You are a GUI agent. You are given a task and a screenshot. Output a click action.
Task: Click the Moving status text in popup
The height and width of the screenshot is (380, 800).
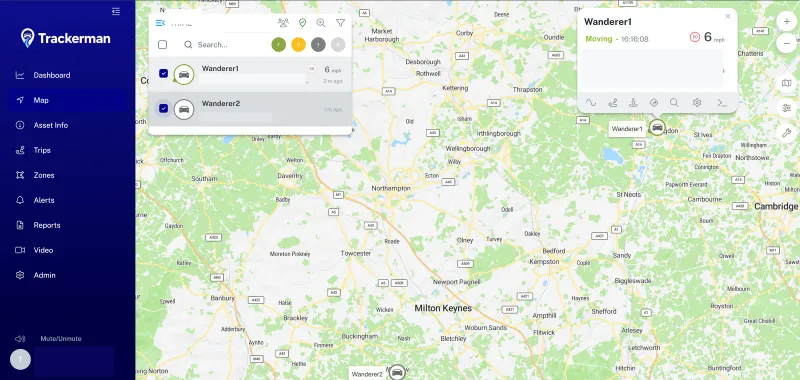[x=598, y=39]
